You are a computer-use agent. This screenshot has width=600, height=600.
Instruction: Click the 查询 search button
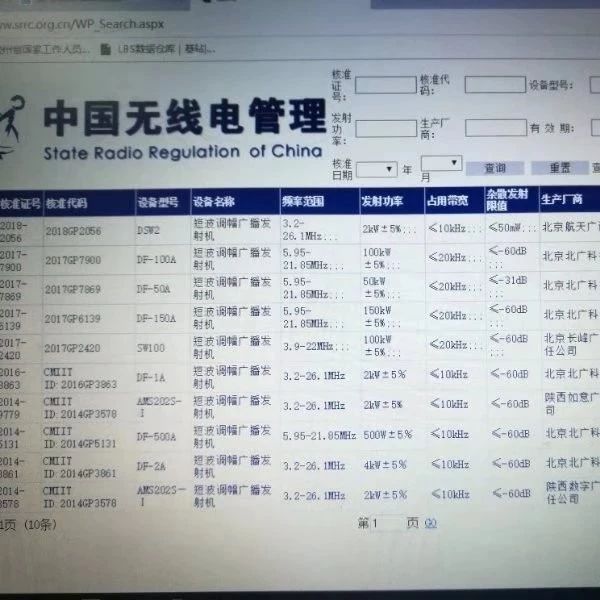[x=495, y=168]
